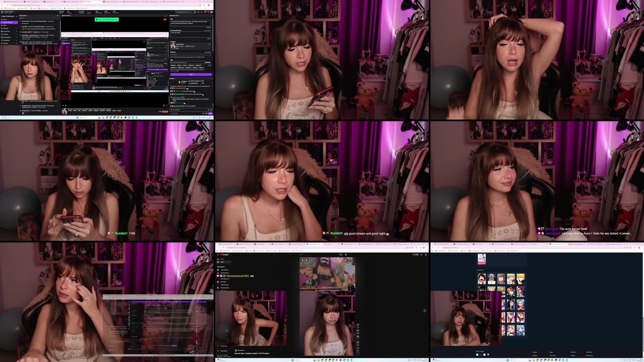This screenshot has height=362, width=644.
Task: Select the first Site Theme swatch on AniList
Action: coord(477,355)
